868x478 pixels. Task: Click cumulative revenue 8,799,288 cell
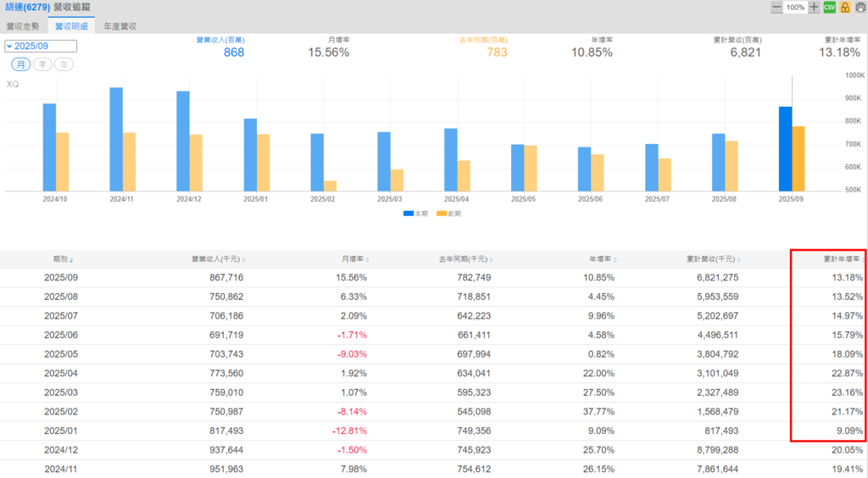pyautogui.click(x=717, y=450)
